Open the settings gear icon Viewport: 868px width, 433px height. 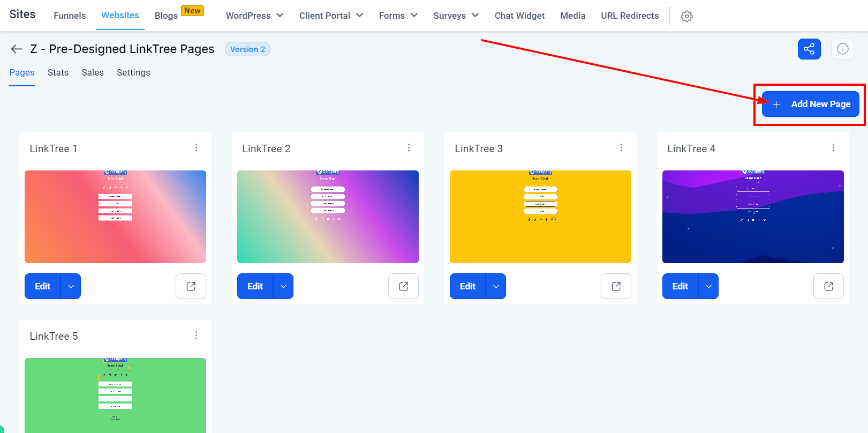[686, 16]
